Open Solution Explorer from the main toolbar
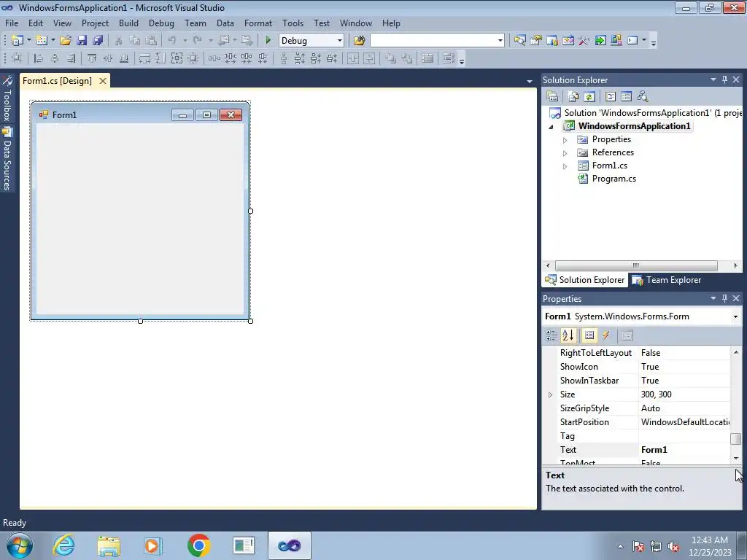 pos(519,41)
